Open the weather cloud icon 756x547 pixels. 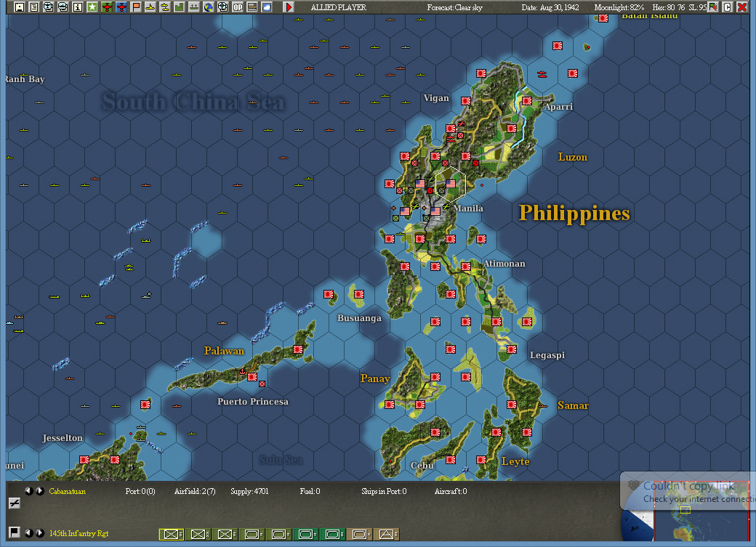point(267,7)
